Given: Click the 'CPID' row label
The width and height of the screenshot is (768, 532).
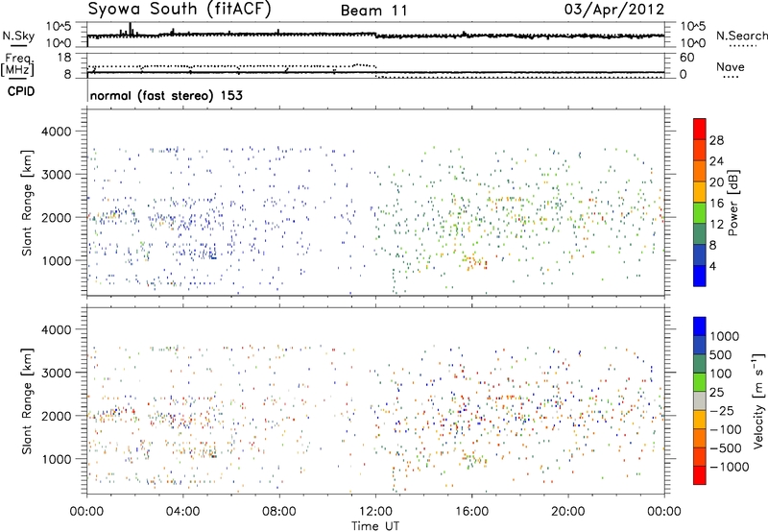Looking at the screenshot, I should [21, 91].
